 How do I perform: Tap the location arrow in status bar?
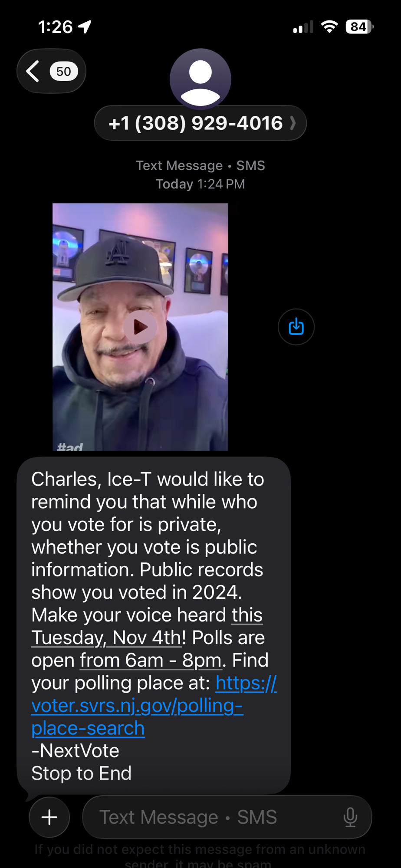point(85,27)
